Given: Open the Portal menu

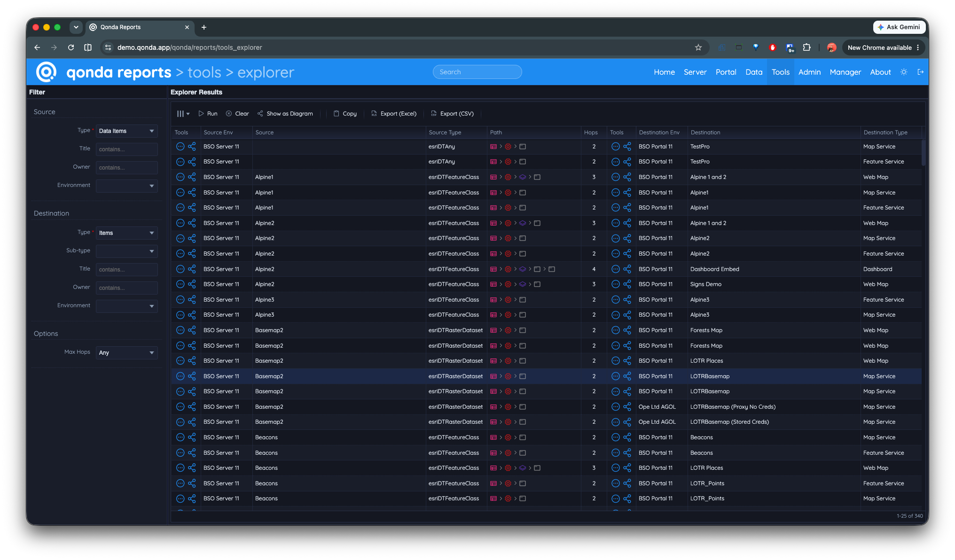Looking at the screenshot, I should click(726, 72).
